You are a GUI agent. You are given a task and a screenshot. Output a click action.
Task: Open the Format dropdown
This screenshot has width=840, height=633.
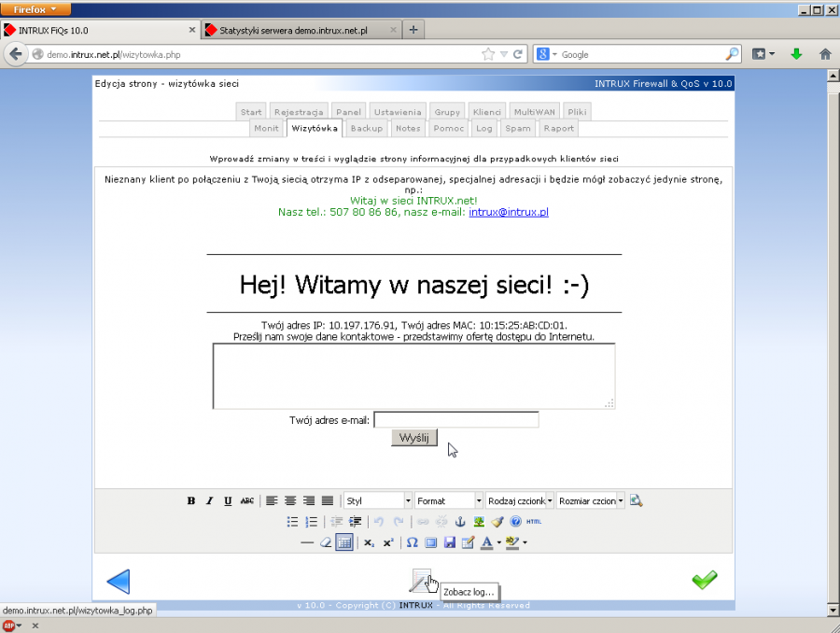click(x=449, y=500)
